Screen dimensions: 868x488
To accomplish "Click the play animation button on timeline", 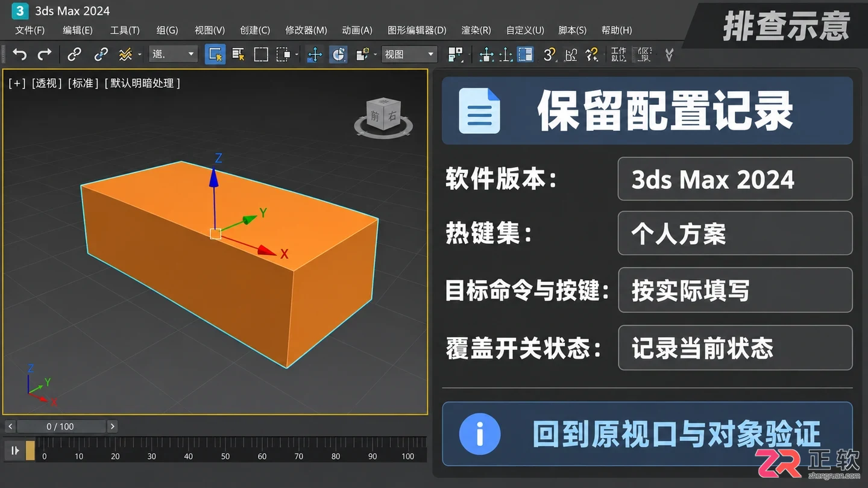I will tap(14, 451).
